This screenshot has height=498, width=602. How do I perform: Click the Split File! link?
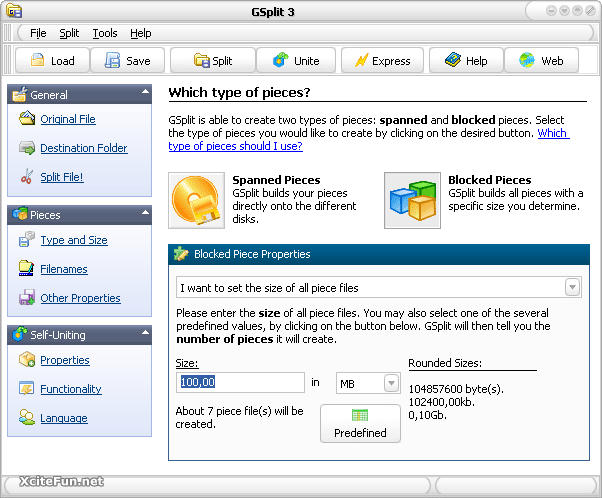coord(62,177)
